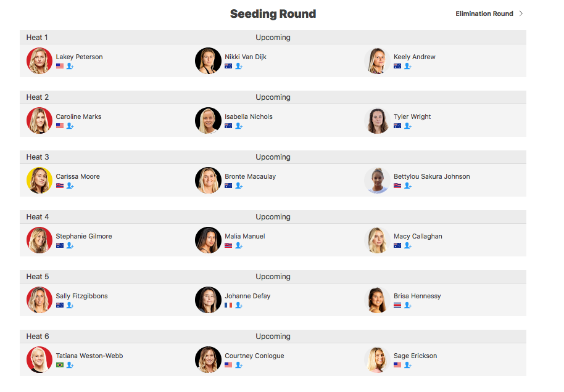The height and width of the screenshot is (392, 564).
Task: Click follow icon under Lakey Peterson
Action: pos(70,66)
